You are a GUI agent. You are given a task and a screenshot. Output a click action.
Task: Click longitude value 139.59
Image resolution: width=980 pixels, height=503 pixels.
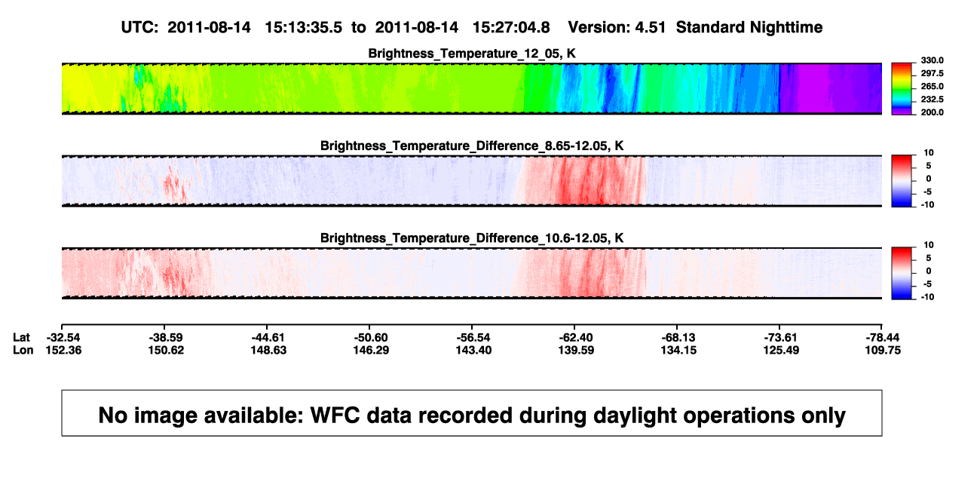click(575, 350)
